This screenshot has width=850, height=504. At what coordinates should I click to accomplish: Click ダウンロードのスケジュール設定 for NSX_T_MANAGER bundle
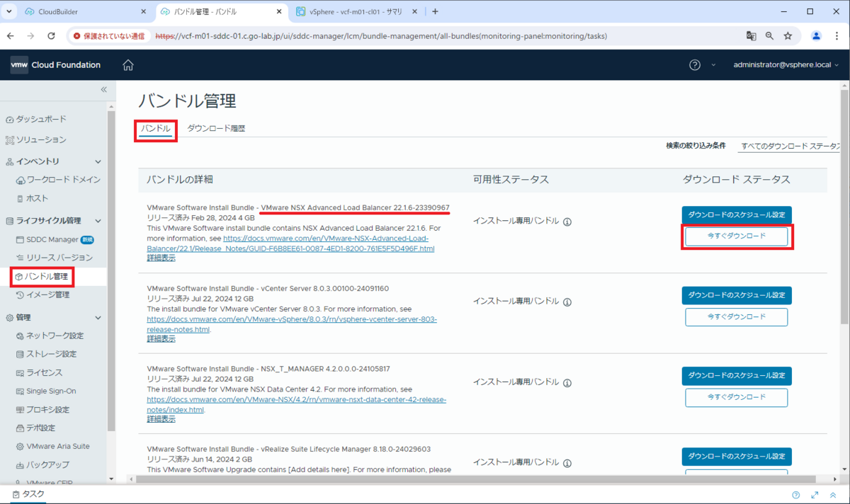(737, 376)
